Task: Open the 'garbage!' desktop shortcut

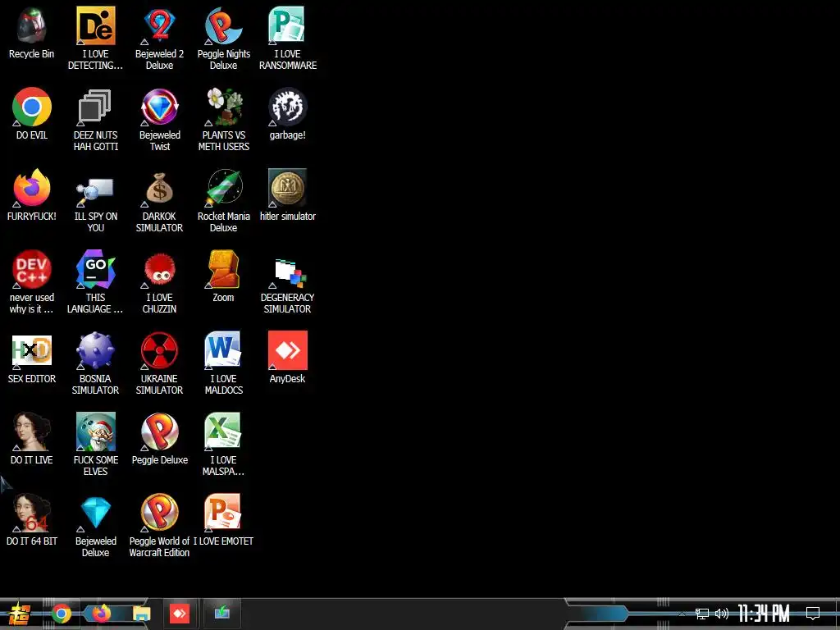Action: (x=288, y=113)
